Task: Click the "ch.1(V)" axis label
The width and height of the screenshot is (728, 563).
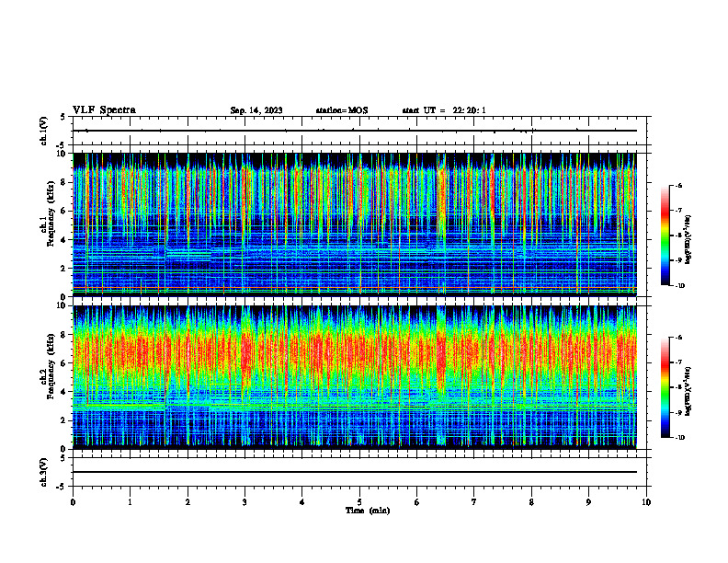Action: pyautogui.click(x=44, y=131)
